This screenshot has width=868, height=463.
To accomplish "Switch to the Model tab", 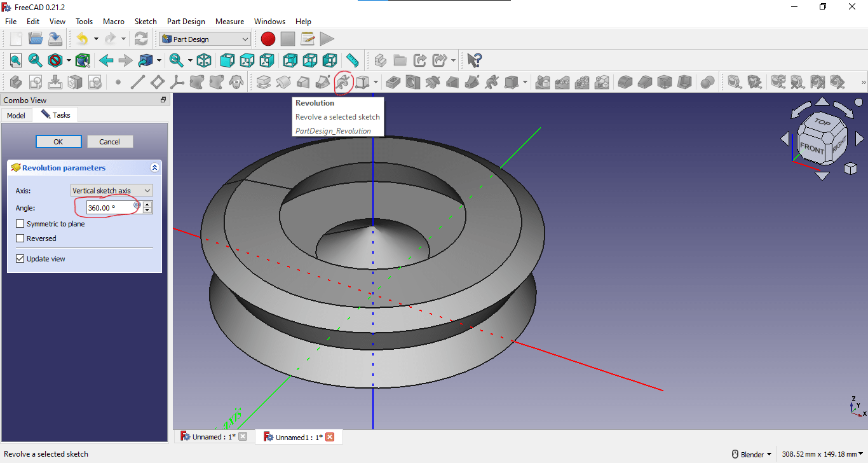I will 16,115.
